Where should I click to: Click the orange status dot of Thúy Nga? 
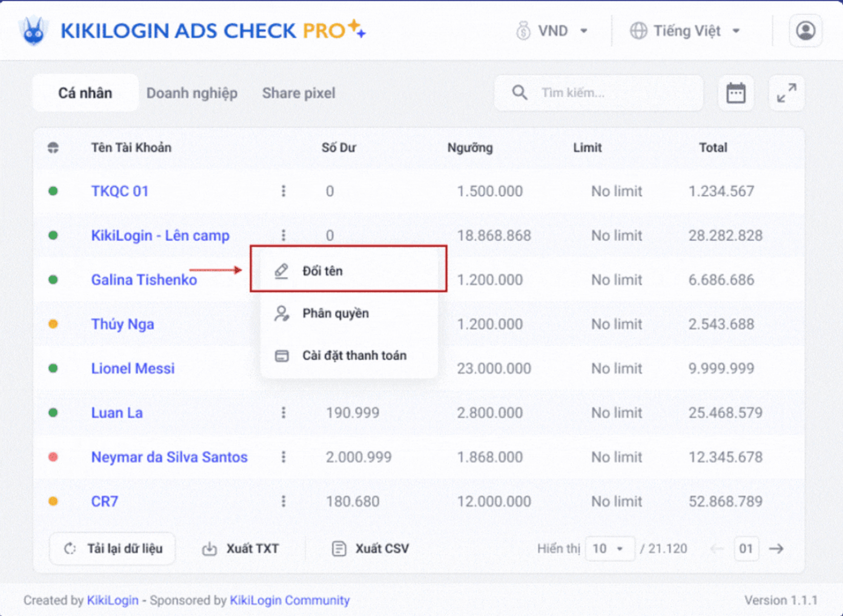click(53, 324)
